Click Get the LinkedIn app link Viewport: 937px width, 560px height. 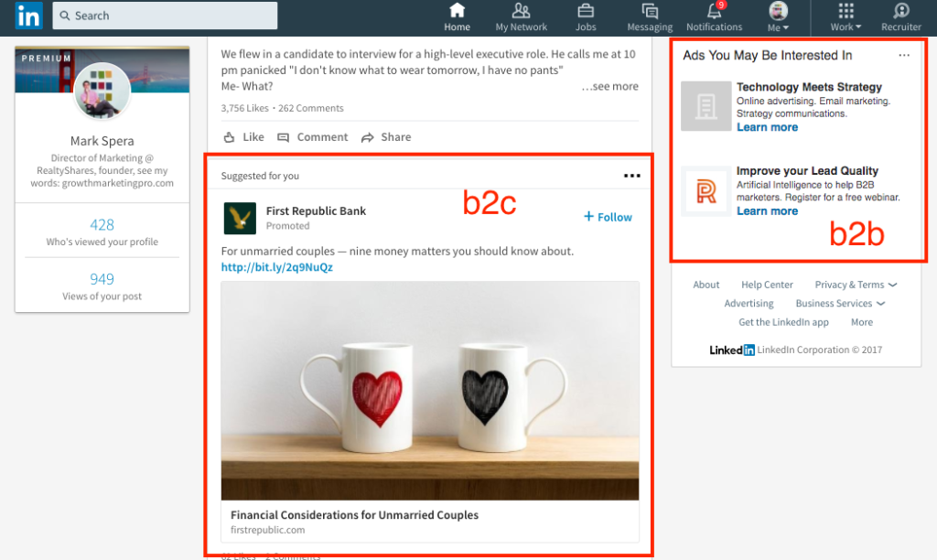(x=783, y=322)
